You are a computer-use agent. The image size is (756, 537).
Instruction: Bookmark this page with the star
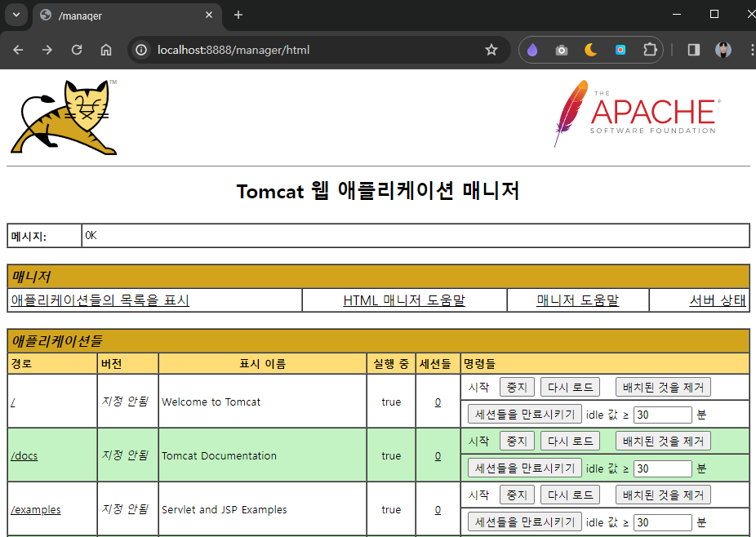pyautogui.click(x=491, y=50)
